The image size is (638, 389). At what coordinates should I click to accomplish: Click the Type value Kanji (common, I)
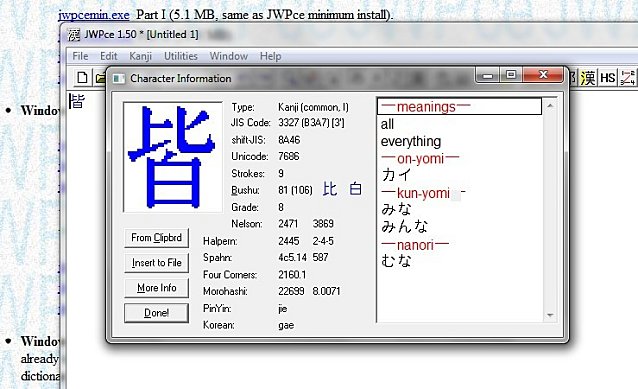point(313,107)
